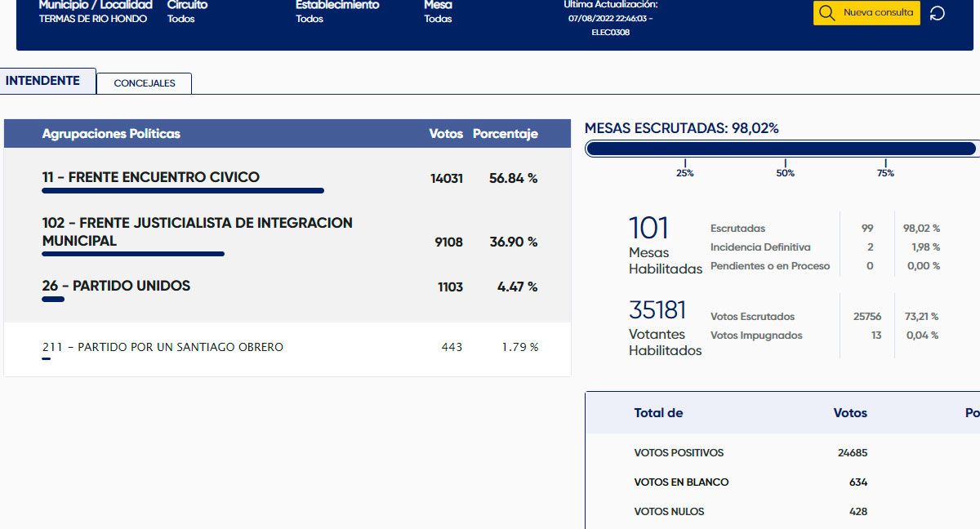Switch to the CONCEJALES tab
Image resolution: width=980 pixels, height=529 pixels.
coord(145,83)
